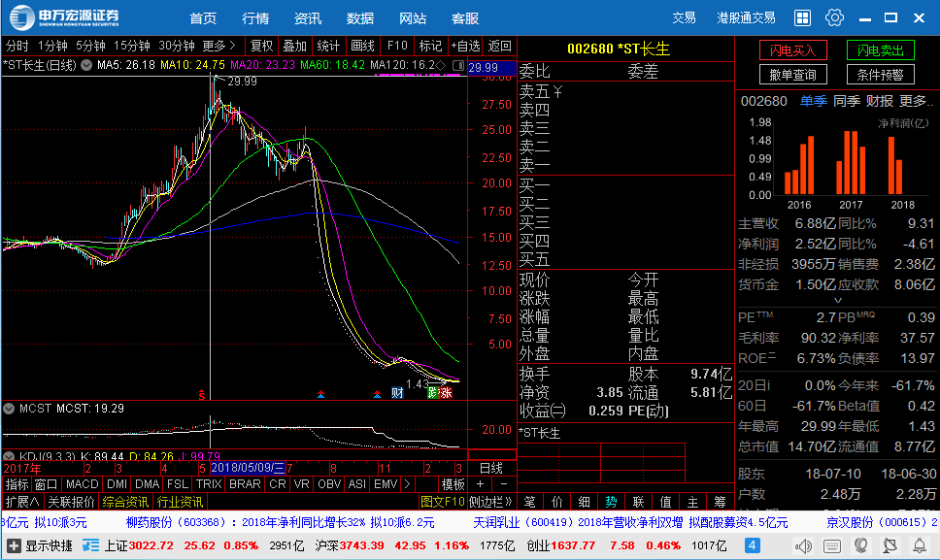
Task: Open 资讯 menu
Action: (x=308, y=18)
